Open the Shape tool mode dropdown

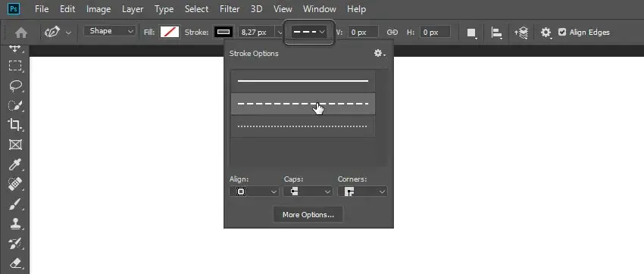tap(110, 31)
